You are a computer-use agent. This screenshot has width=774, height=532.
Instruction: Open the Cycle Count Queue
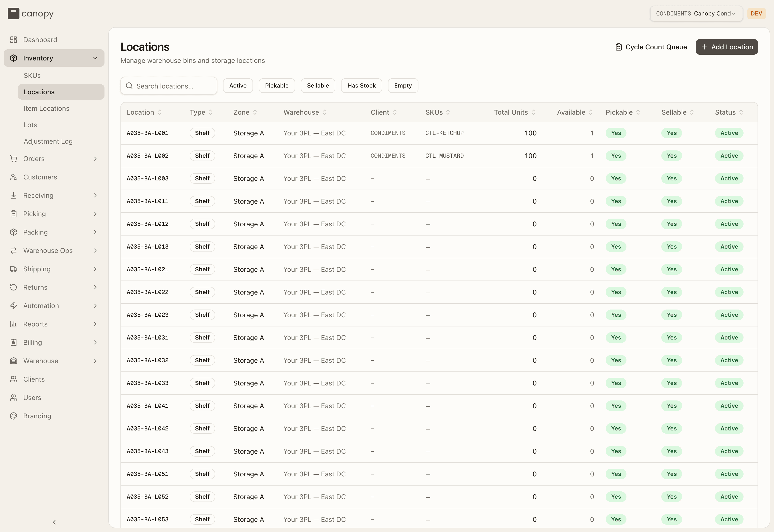pos(651,47)
